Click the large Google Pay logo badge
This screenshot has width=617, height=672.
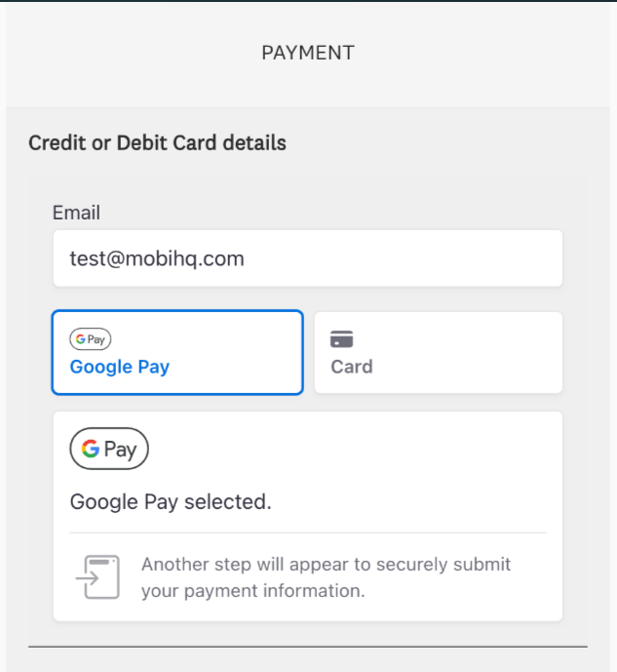coord(109,450)
